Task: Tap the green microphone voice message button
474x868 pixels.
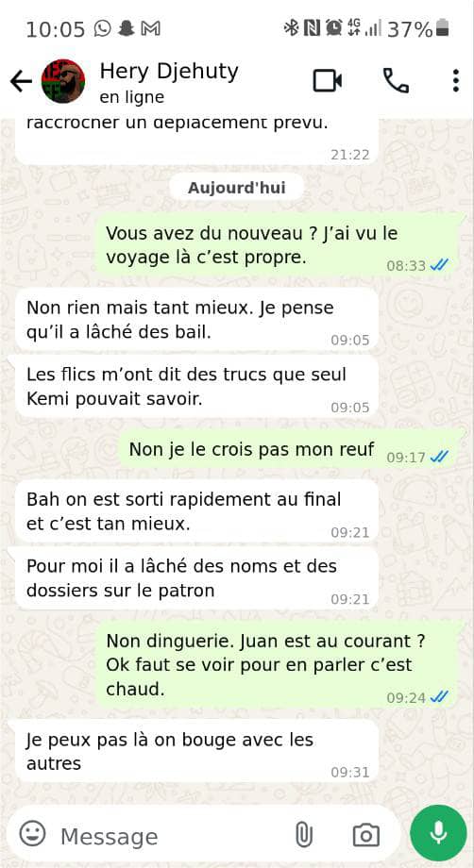Action: (x=438, y=832)
